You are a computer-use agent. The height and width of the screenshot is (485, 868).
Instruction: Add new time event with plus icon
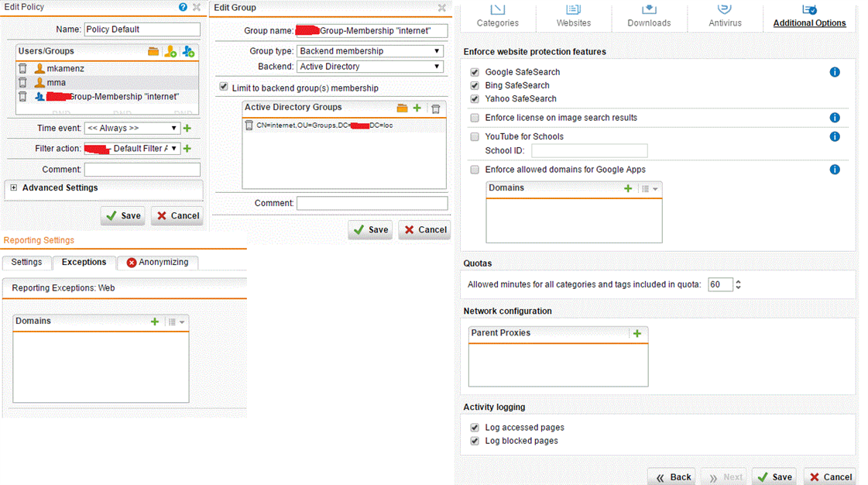[x=187, y=128]
